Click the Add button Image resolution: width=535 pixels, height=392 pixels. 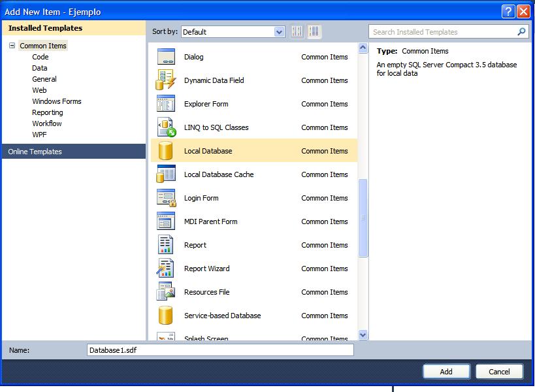point(446,371)
